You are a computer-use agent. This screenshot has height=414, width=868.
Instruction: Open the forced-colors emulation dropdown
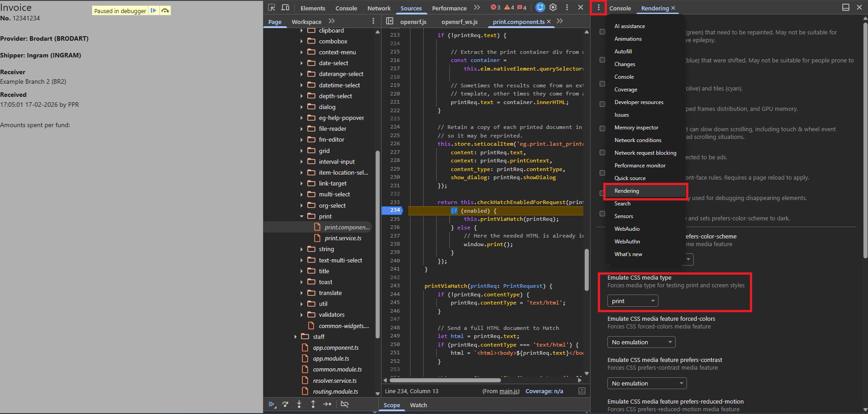click(x=641, y=342)
